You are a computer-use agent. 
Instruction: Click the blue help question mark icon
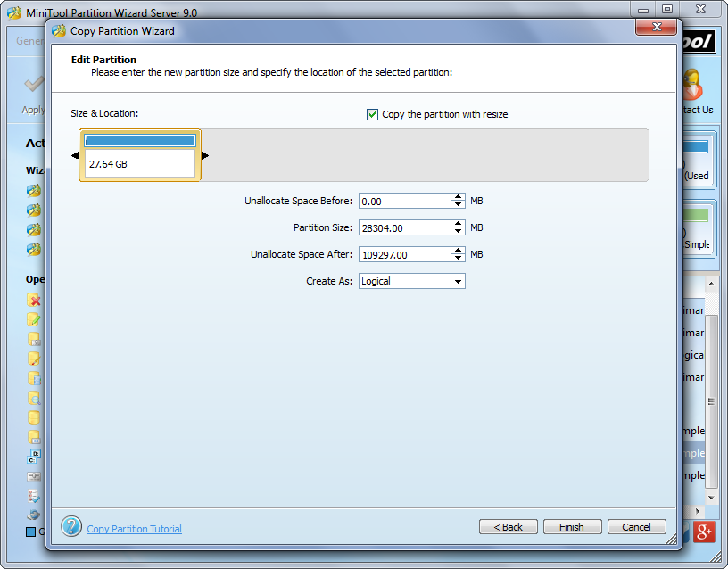71,526
